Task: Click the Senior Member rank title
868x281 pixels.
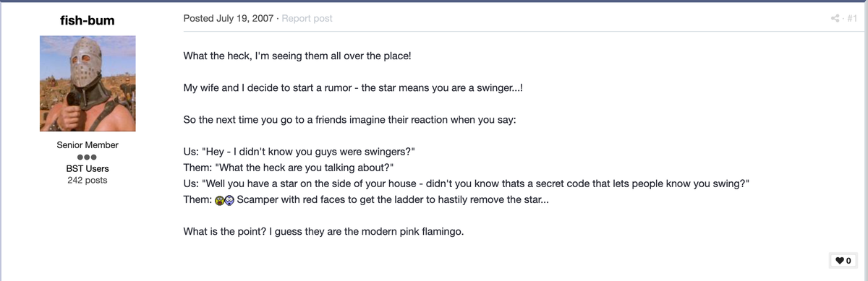Action: click(88, 144)
